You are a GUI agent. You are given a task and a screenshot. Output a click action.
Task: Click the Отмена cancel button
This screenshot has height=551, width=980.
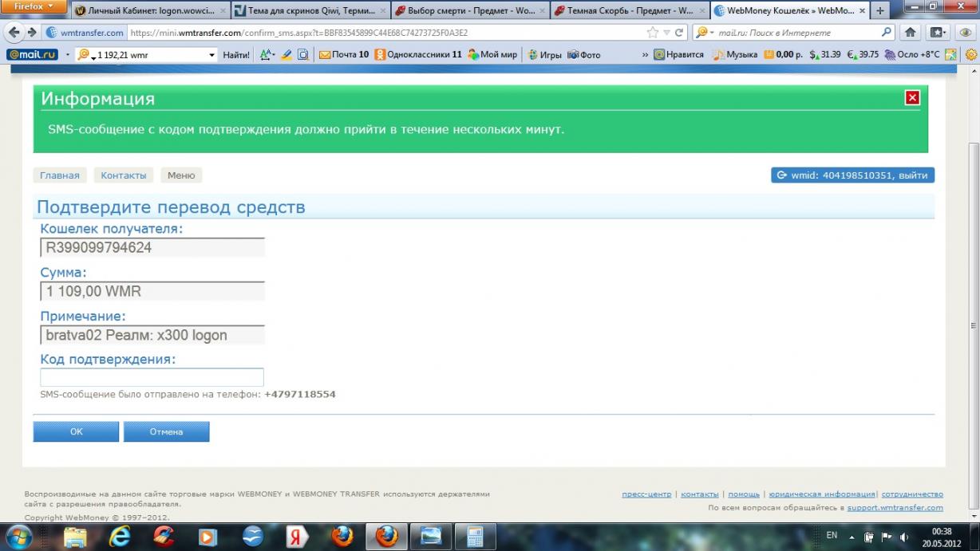click(166, 431)
